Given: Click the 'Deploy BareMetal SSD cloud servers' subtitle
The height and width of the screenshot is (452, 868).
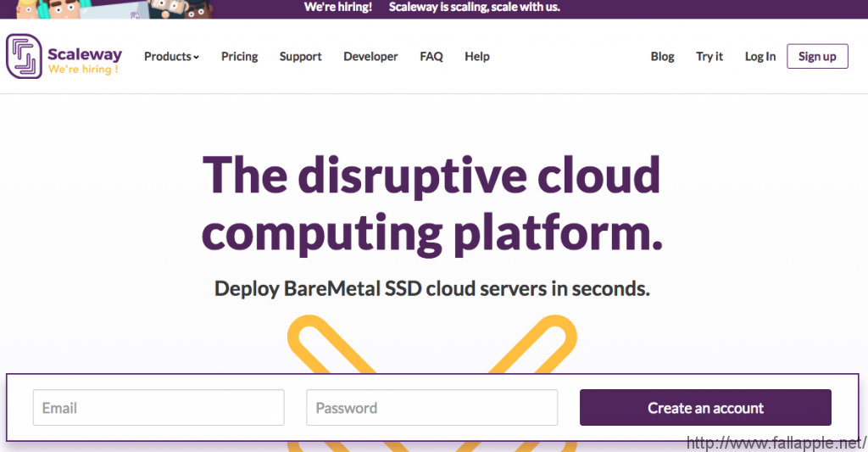Looking at the screenshot, I should tap(431, 288).
